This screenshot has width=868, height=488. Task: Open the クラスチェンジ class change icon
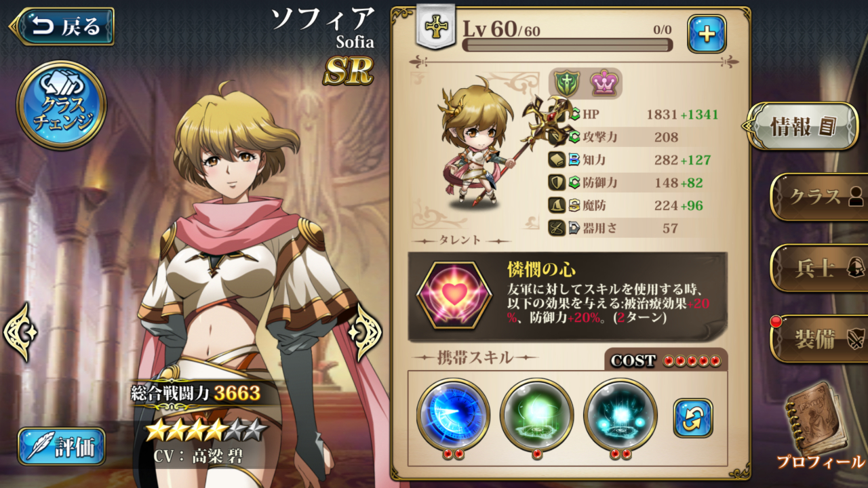(x=61, y=106)
